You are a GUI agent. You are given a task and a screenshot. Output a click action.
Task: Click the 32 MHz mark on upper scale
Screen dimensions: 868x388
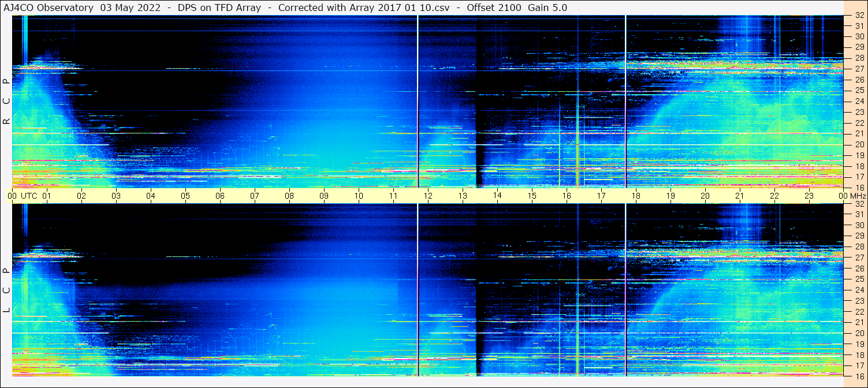click(858, 16)
